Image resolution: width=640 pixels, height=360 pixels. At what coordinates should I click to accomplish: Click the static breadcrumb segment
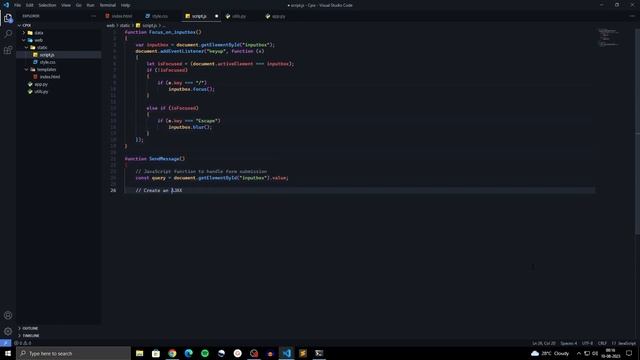124,25
